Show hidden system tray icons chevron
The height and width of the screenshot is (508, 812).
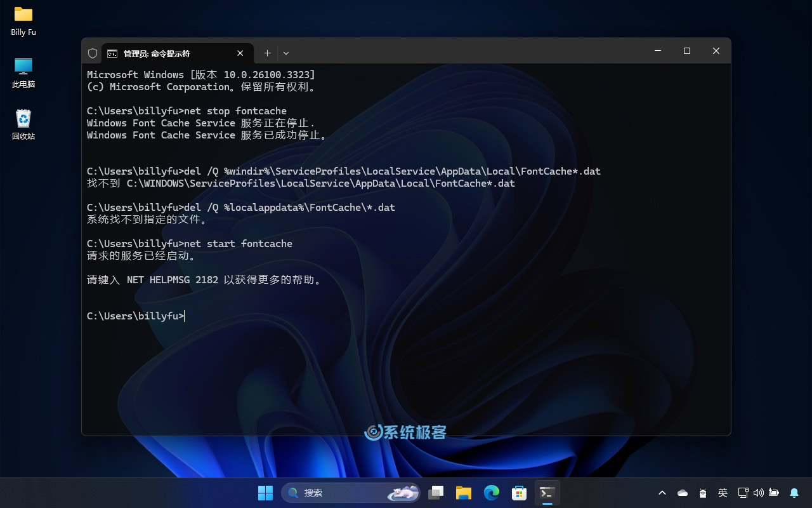point(662,493)
